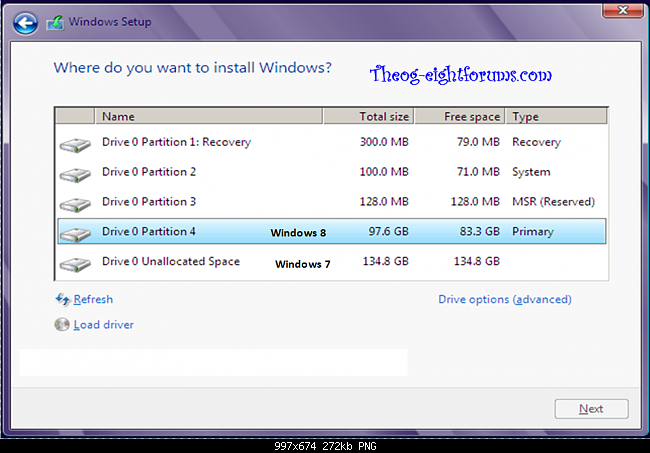Click the Next button
The width and height of the screenshot is (650, 453).
(x=592, y=409)
